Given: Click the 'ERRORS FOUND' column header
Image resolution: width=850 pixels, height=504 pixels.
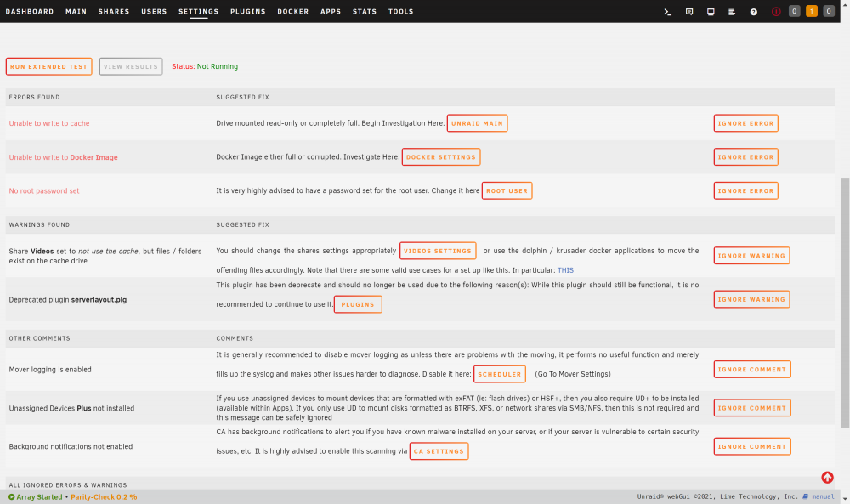Looking at the screenshot, I should (34, 98).
